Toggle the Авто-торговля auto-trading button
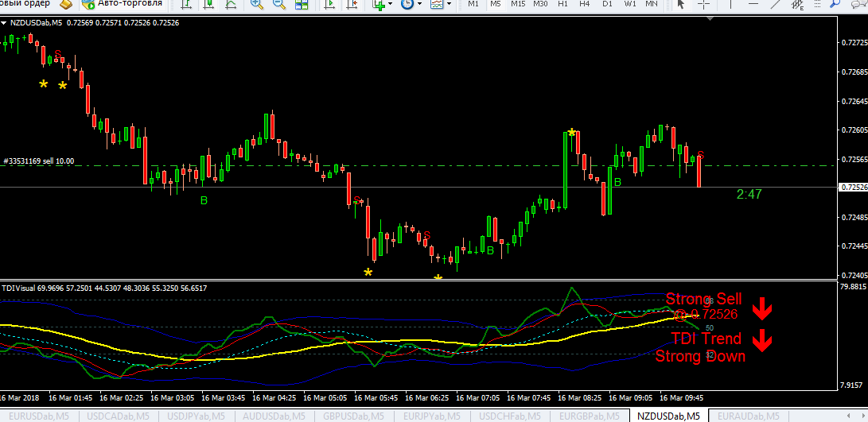The image size is (868, 422). pos(123,5)
